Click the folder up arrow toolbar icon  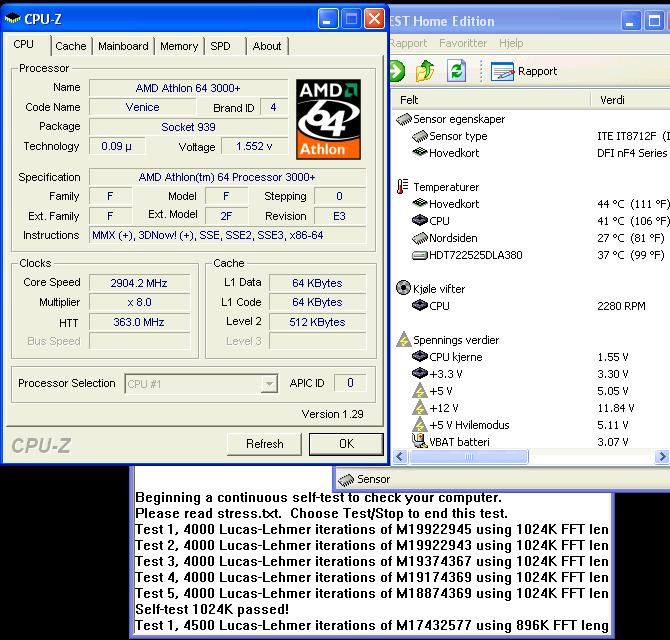coord(425,71)
